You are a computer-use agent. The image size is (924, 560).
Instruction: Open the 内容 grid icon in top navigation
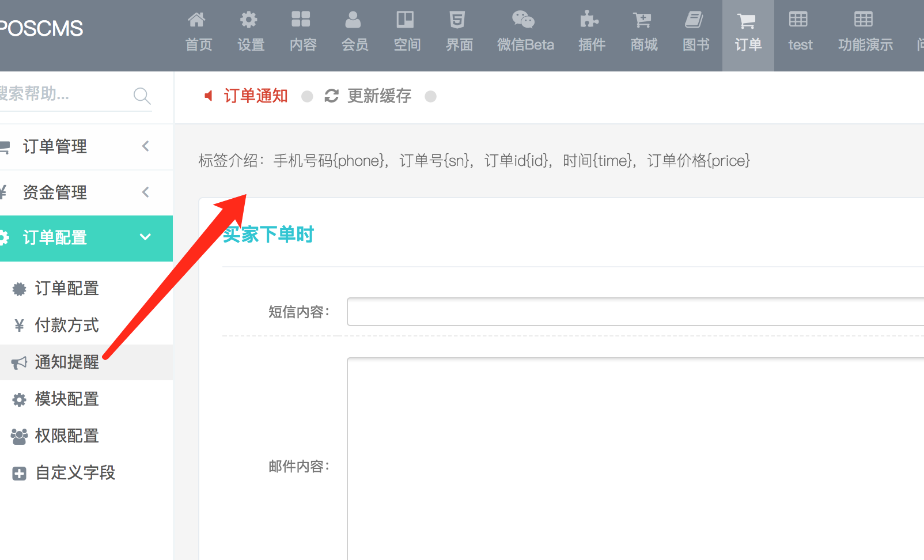[x=301, y=20]
